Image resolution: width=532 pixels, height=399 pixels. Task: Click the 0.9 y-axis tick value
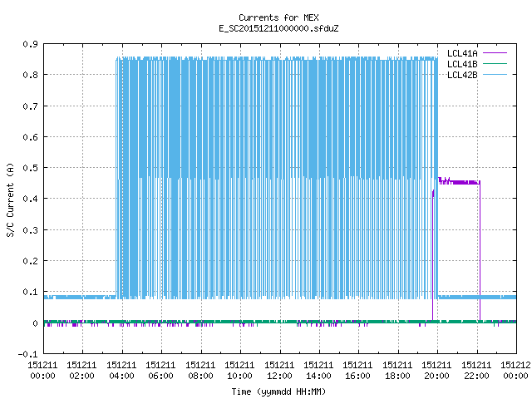coord(30,44)
